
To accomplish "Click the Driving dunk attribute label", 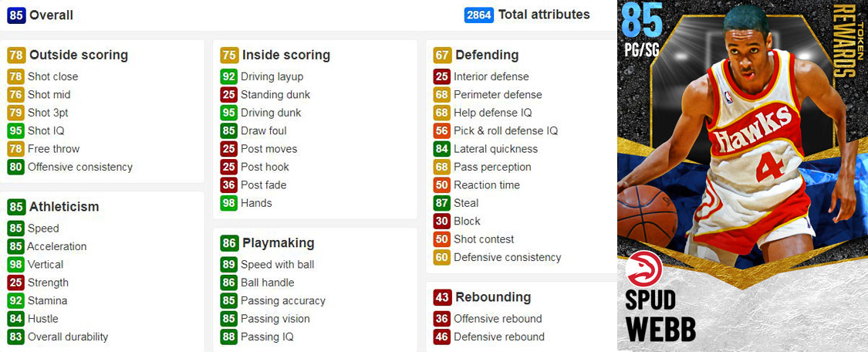I will click(271, 113).
